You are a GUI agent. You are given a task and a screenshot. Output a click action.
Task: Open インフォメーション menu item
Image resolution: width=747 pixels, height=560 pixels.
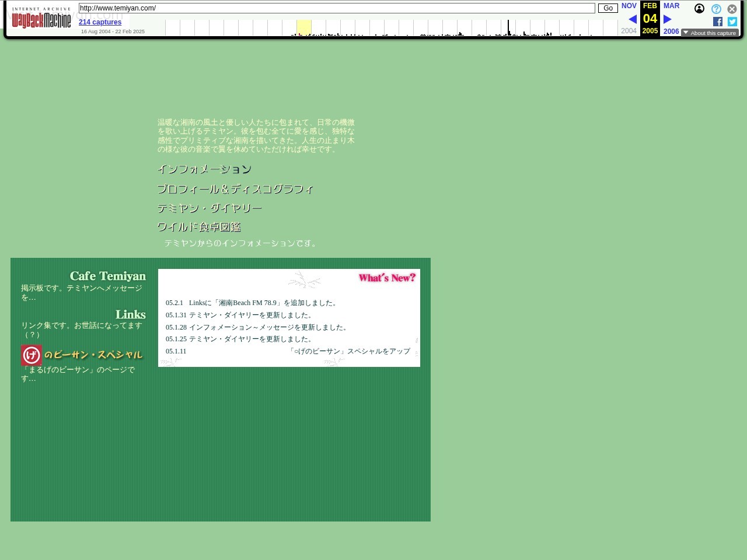pyautogui.click(x=204, y=170)
